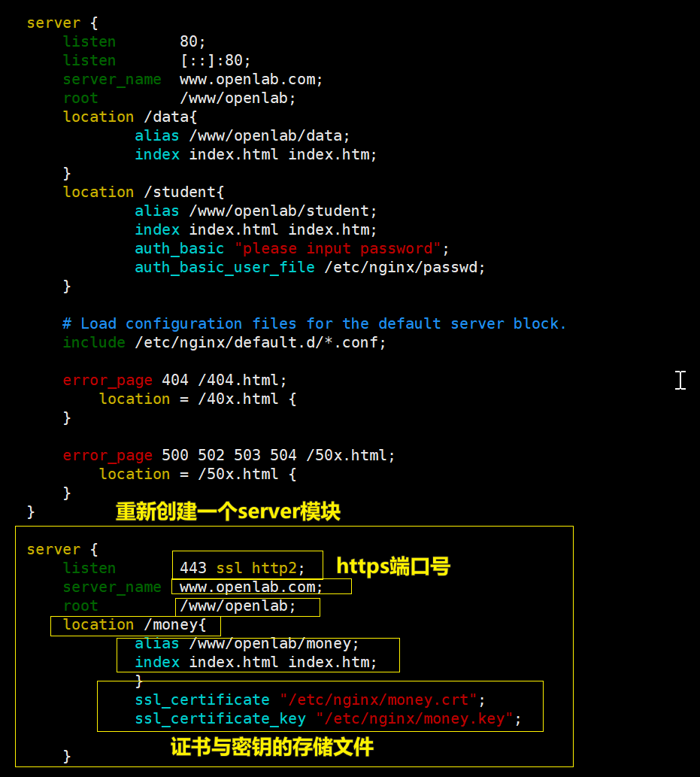700x777 pixels.
Task: Select the error_page 404 directive
Action: pos(173,380)
